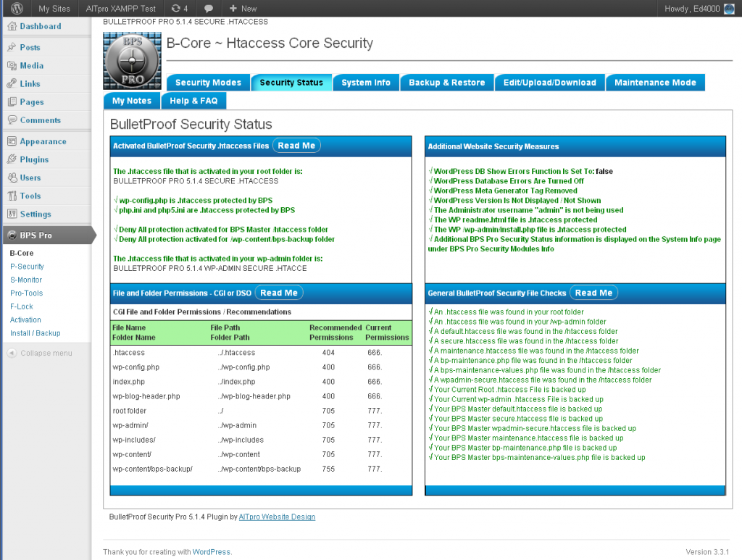Click the Users icon in the sidebar
Image resolution: width=742 pixels, height=560 pixels.
(14, 177)
